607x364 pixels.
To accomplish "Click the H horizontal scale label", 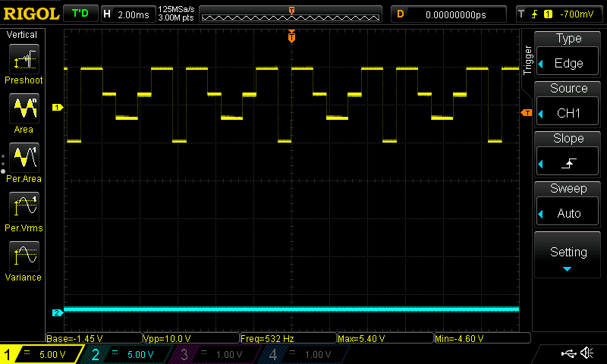I will tap(107, 14).
